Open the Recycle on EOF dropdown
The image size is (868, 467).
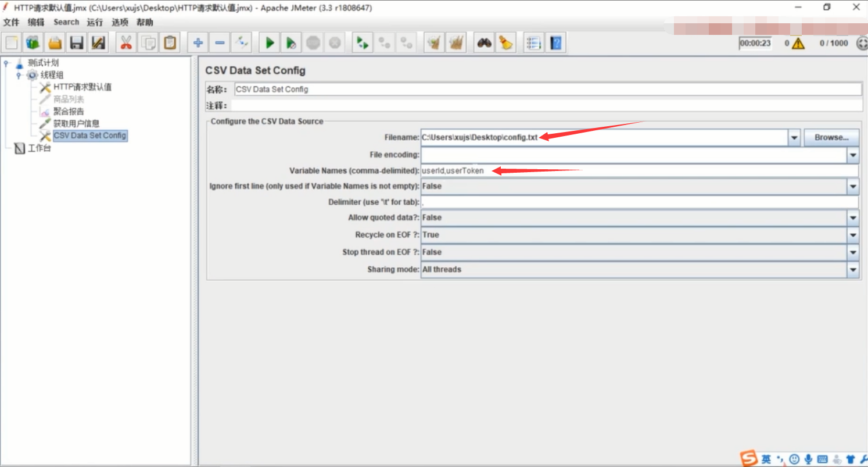(x=853, y=236)
